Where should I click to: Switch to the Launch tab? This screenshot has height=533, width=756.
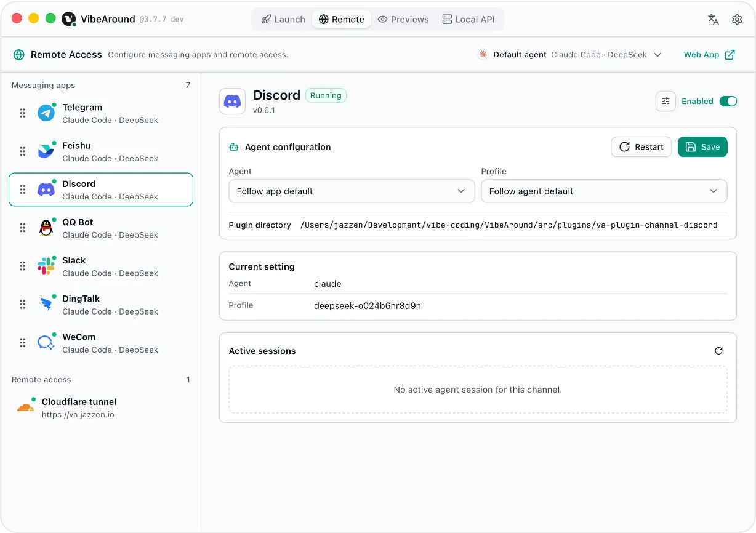(x=283, y=19)
